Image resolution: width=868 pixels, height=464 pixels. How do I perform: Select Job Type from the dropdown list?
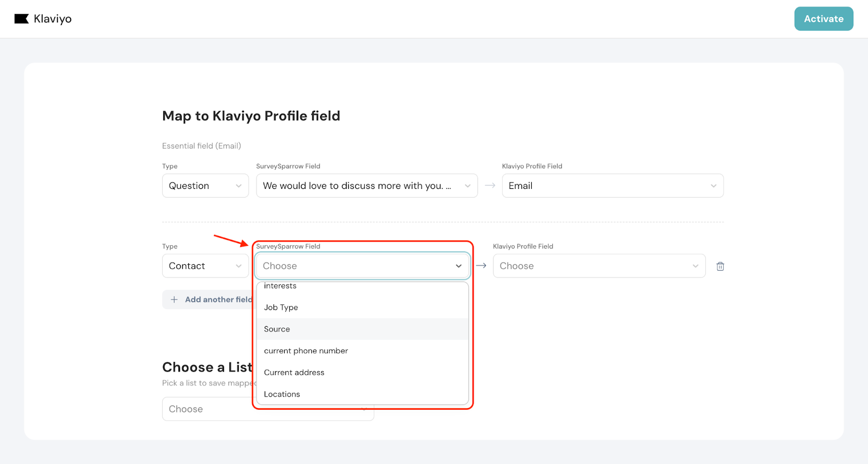click(x=281, y=308)
